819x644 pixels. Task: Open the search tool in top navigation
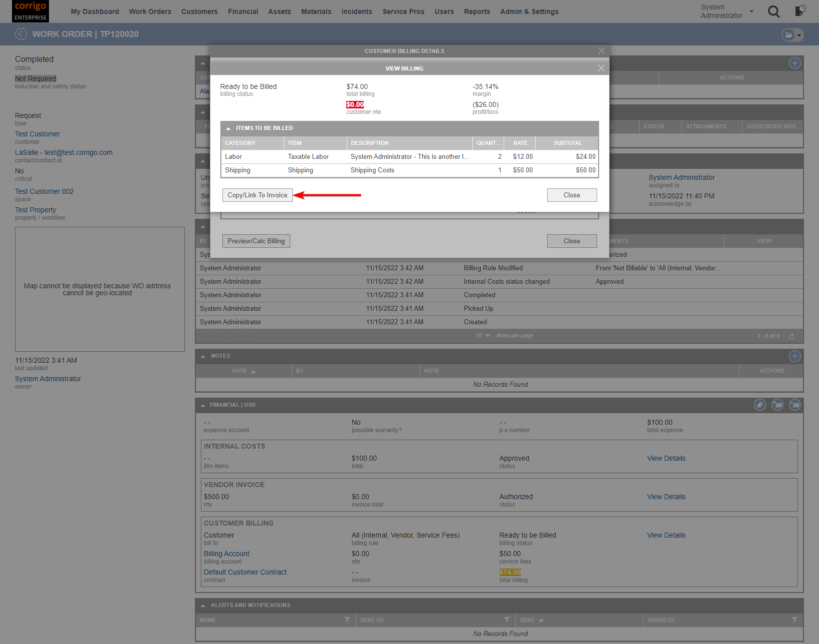pyautogui.click(x=774, y=11)
